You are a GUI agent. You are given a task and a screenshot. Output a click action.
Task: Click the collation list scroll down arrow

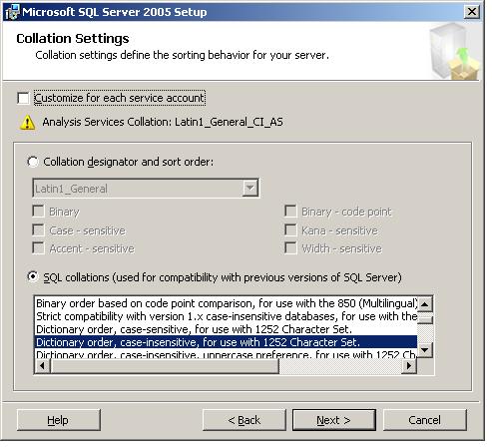(x=425, y=350)
